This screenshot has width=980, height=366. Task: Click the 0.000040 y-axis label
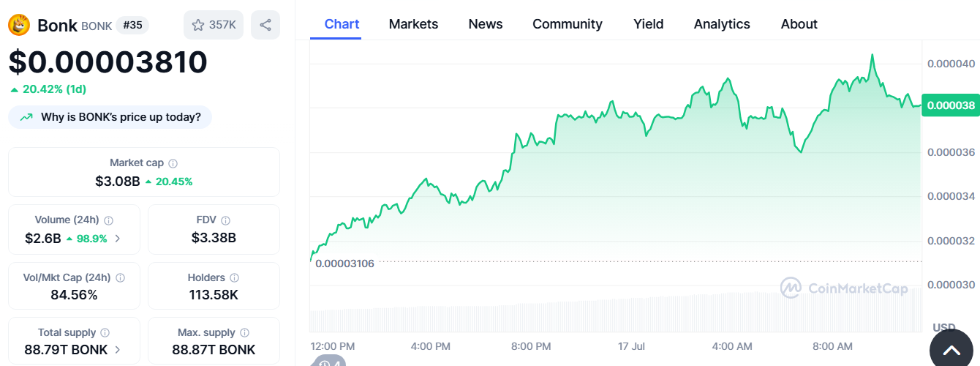point(951,64)
